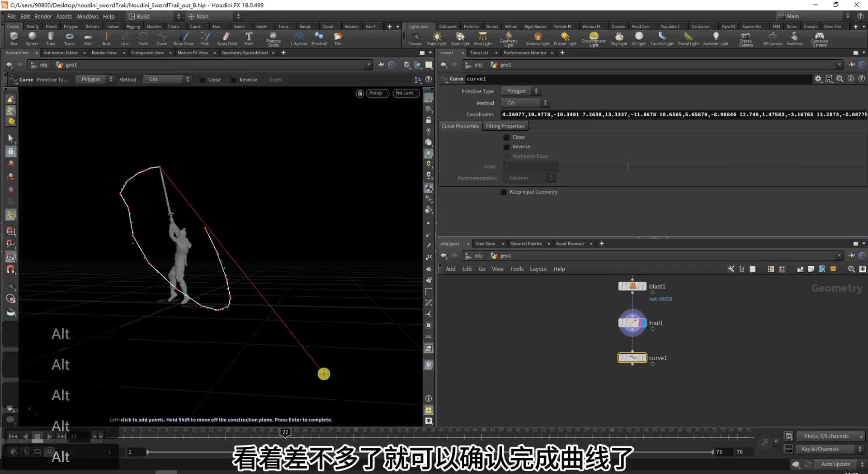Select the Metaball shelf tool
This screenshot has height=474, width=868.
pyautogui.click(x=319, y=38)
